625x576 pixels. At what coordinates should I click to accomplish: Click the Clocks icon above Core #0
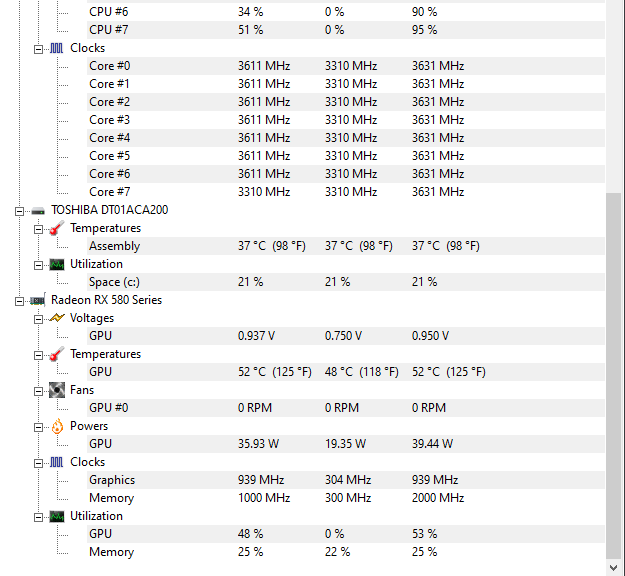tap(57, 48)
